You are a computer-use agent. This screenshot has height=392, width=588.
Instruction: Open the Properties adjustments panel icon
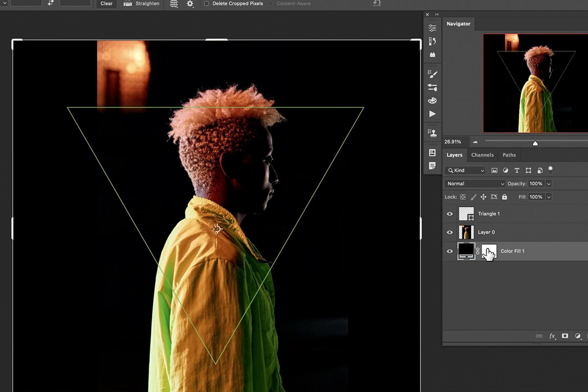pos(432,28)
